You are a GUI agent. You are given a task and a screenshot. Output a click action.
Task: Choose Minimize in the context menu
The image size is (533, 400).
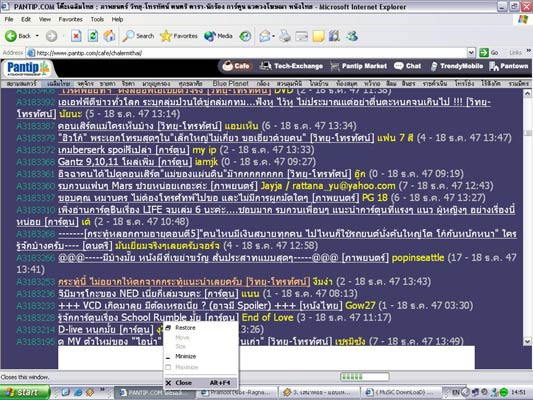(x=201, y=356)
